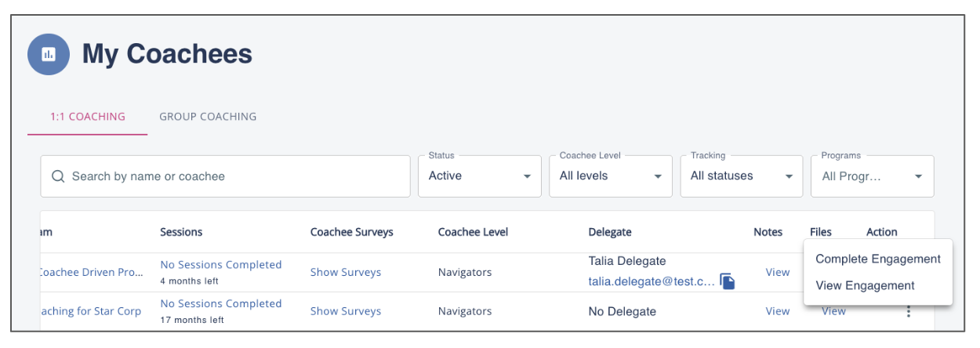Select the 1:1 Coaching tab
The height and width of the screenshot is (348, 980).
[x=88, y=117]
